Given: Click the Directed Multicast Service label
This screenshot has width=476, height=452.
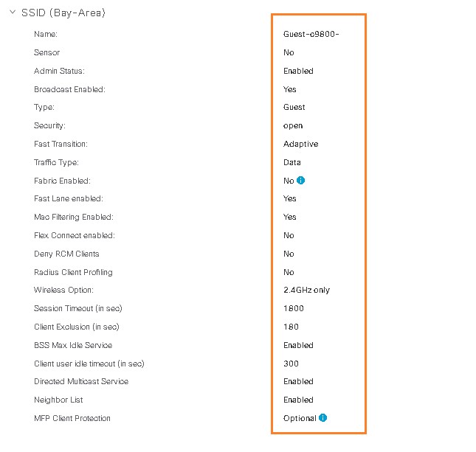Looking at the screenshot, I should click(x=81, y=381).
